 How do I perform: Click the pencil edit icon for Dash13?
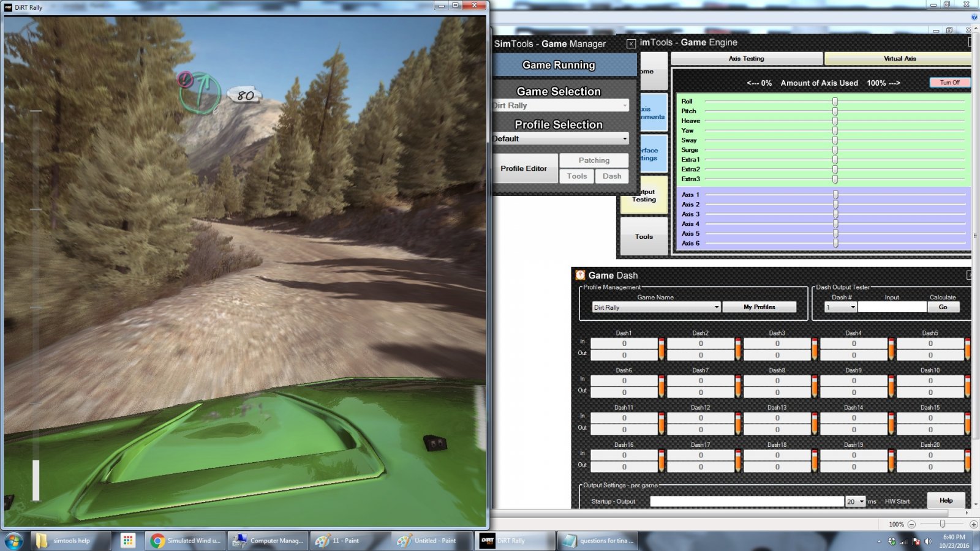[815, 424]
